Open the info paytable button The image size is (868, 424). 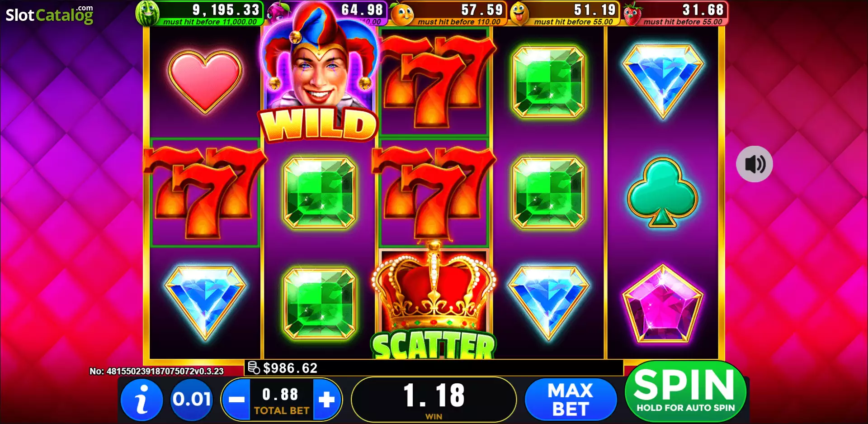click(142, 400)
